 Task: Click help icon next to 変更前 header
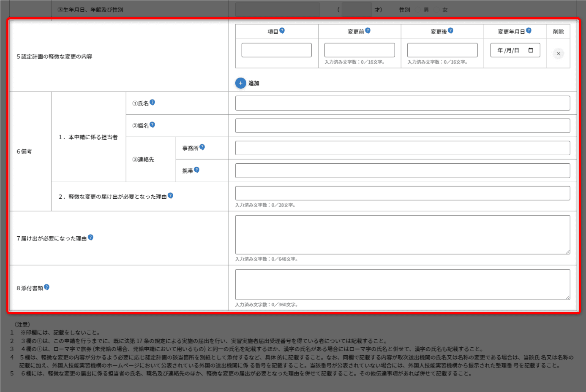(368, 31)
